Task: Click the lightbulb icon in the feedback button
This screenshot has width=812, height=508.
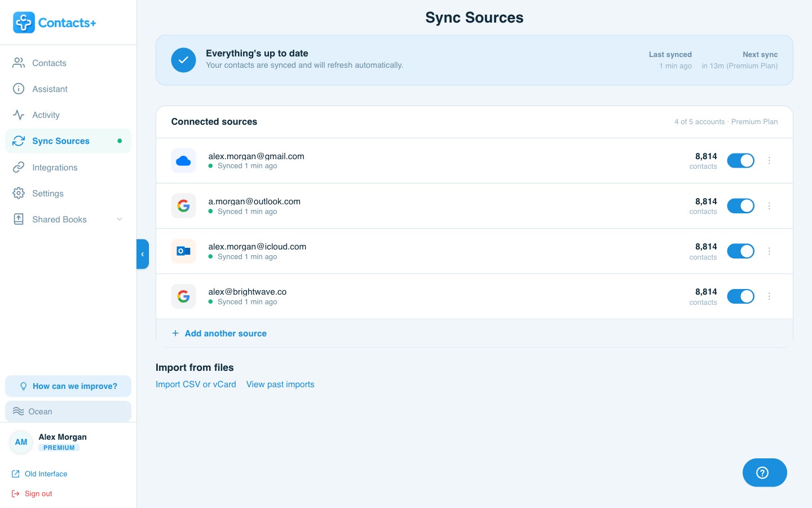Action: [24, 386]
